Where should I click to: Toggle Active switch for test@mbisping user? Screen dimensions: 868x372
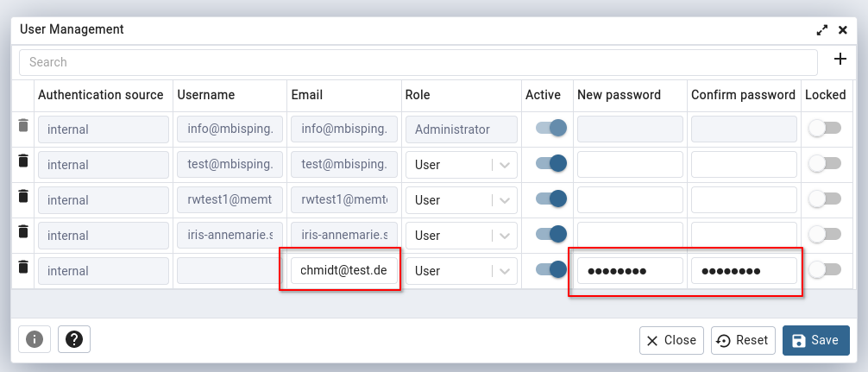click(x=550, y=163)
